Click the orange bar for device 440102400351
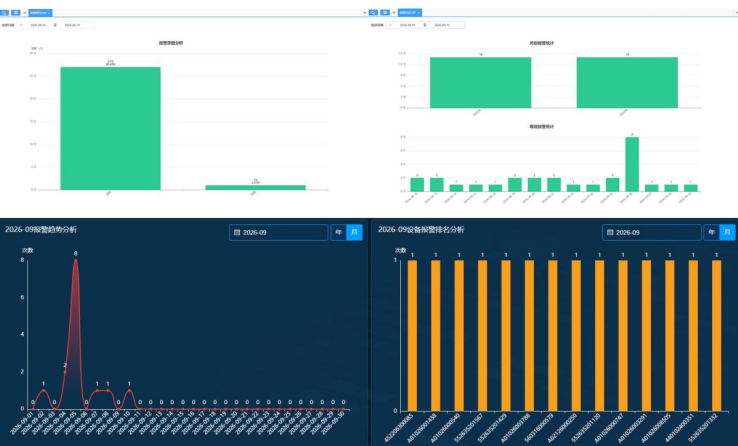The height and width of the screenshot is (446, 738). [x=693, y=335]
